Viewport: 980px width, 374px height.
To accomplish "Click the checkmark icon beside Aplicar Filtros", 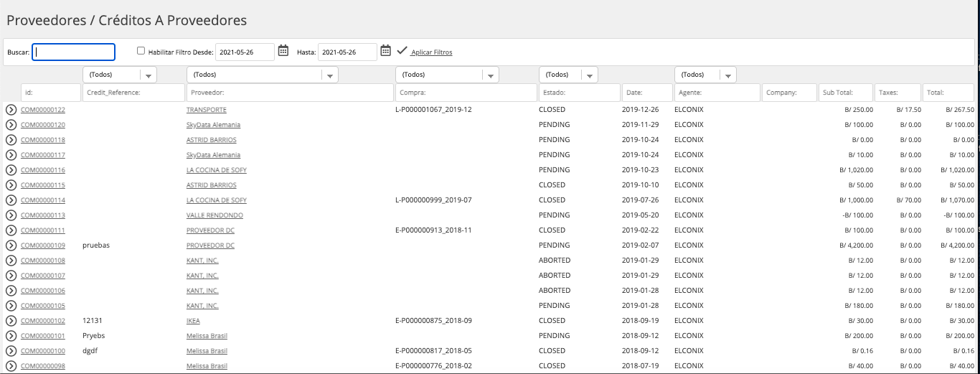I will (x=402, y=51).
